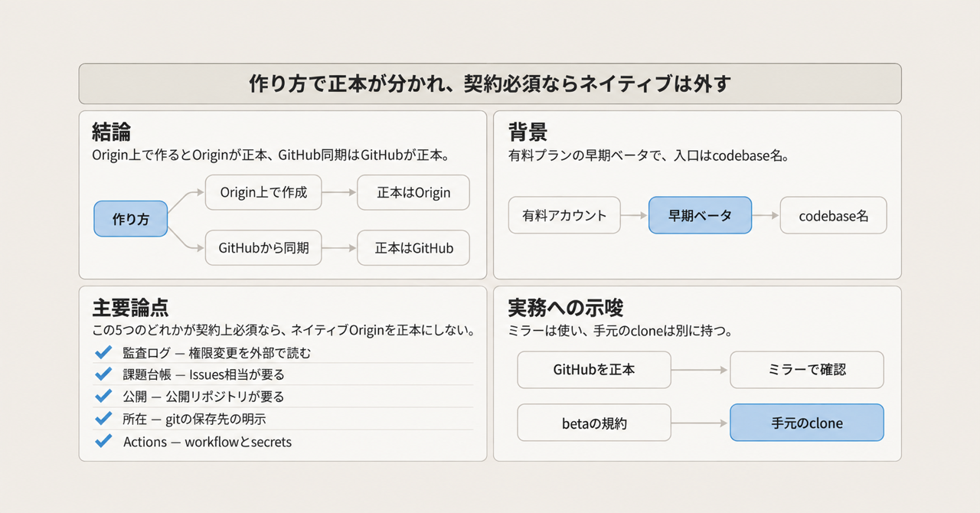Select the GitHubから同期 box

[263, 247]
